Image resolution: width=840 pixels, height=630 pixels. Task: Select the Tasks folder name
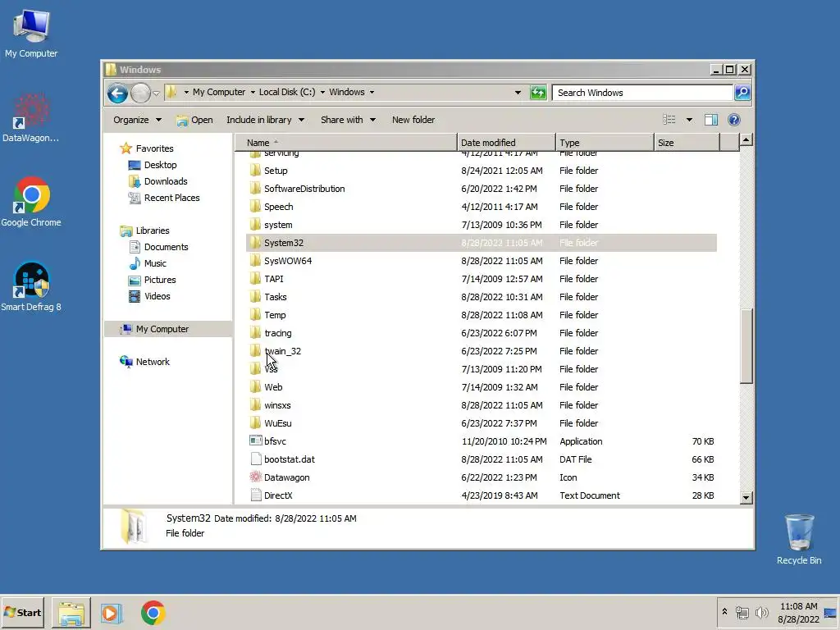(276, 297)
